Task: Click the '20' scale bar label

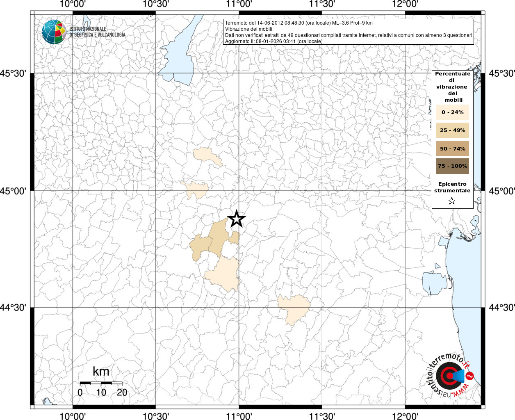Action: coord(122,393)
